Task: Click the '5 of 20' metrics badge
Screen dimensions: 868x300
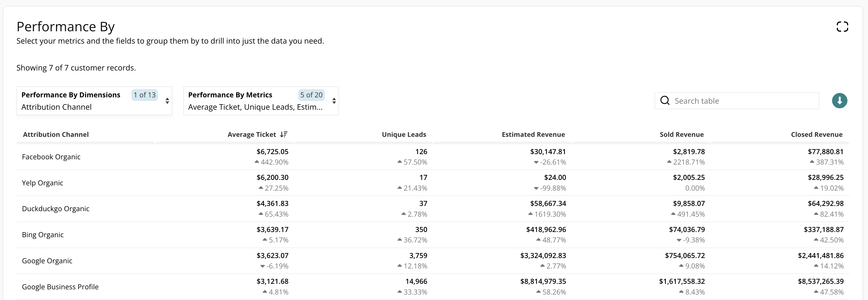Action: click(311, 95)
